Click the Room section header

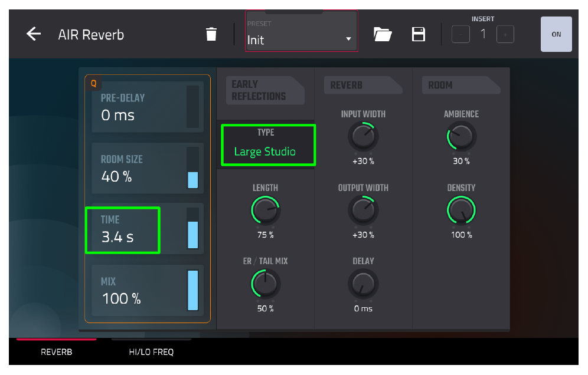pyautogui.click(x=461, y=85)
